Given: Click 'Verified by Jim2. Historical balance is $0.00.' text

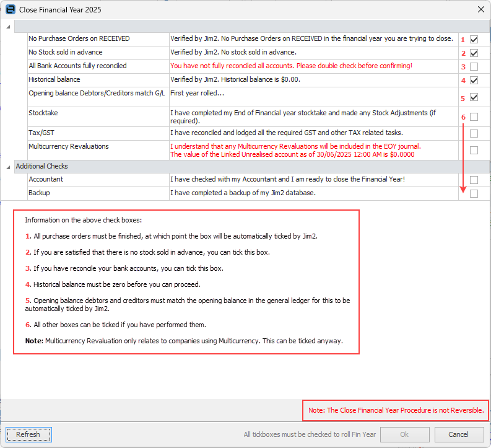Looking at the screenshot, I should [x=235, y=79].
